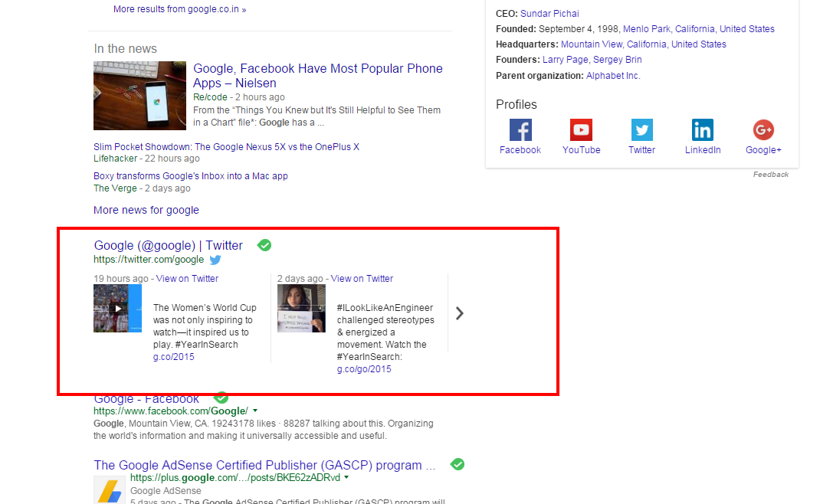The width and height of the screenshot is (820, 504).
Task: Open the YouTube profile icon
Action: [x=581, y=129]
